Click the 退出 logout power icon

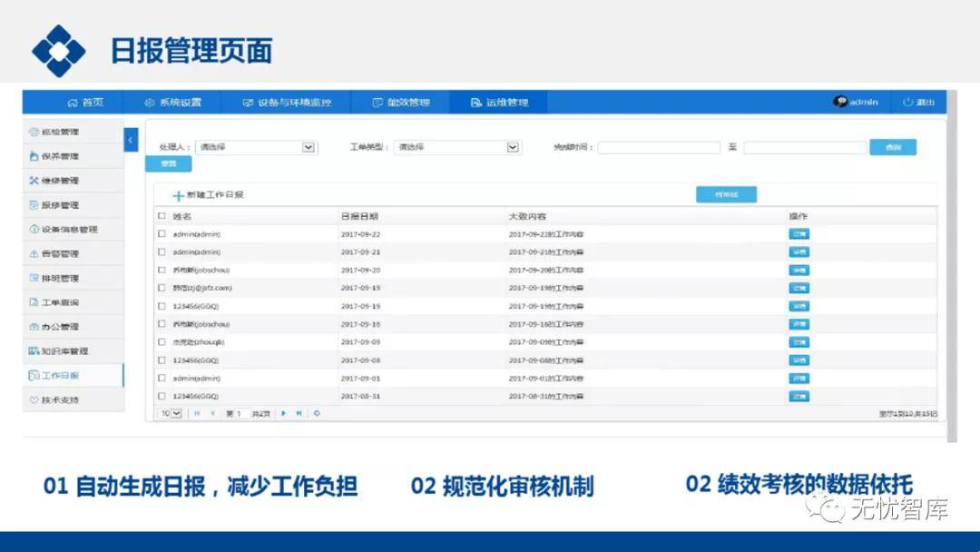907,103
